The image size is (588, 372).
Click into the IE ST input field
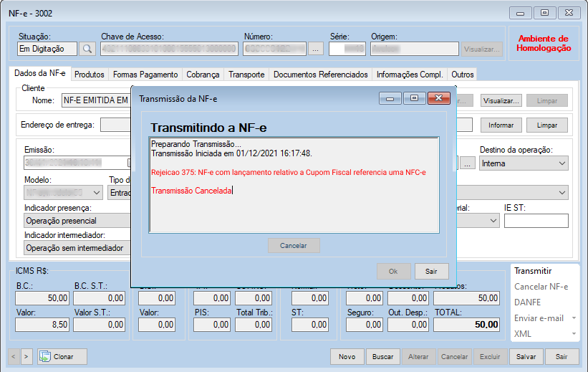[536, 221]
